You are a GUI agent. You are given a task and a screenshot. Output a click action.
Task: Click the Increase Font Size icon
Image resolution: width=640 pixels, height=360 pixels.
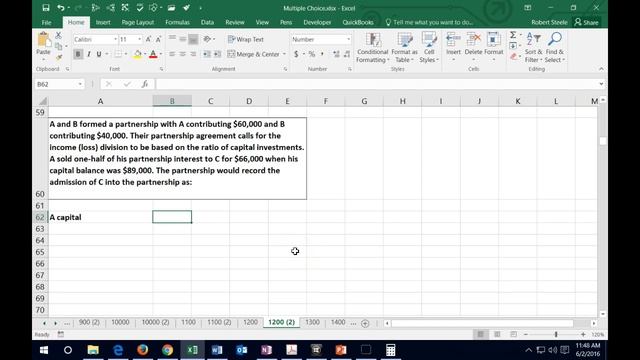pos(148,39)
